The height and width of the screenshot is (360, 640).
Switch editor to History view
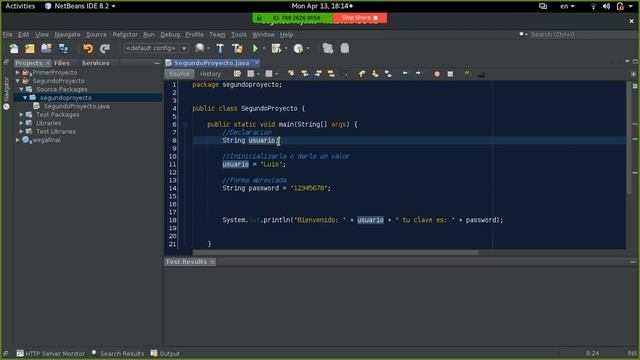pos(211,74)
